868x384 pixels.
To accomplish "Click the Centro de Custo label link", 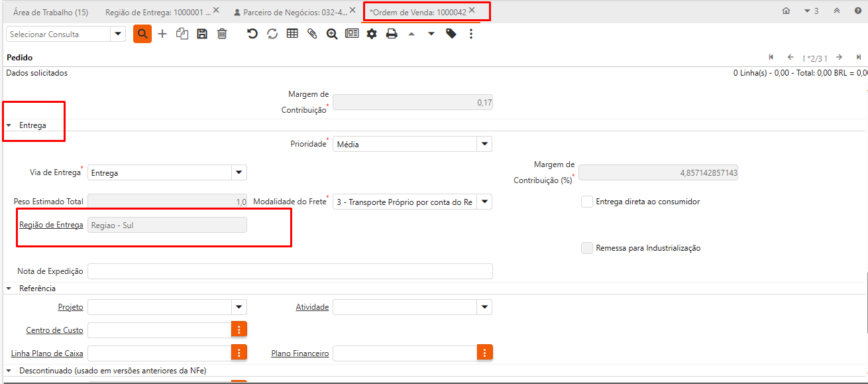I will click(54, 330).
